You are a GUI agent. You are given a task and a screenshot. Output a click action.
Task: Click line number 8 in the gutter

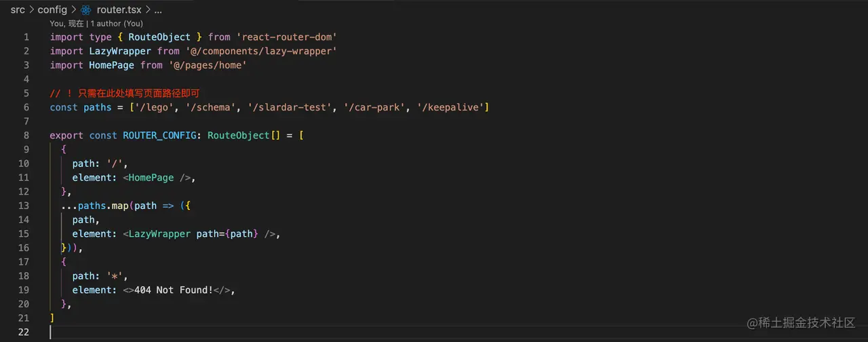pos(26,135)
